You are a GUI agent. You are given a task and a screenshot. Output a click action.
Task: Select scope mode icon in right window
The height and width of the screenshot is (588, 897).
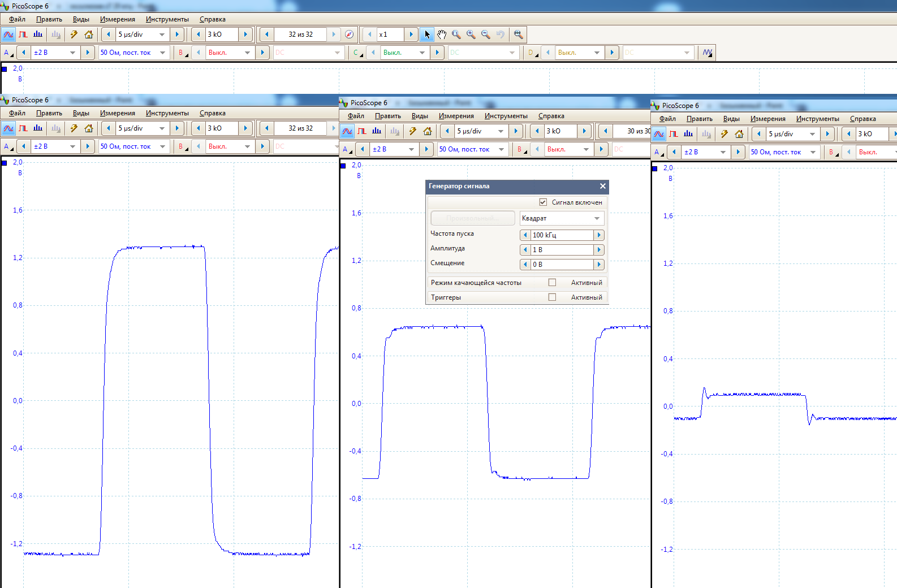pos(659,134)
